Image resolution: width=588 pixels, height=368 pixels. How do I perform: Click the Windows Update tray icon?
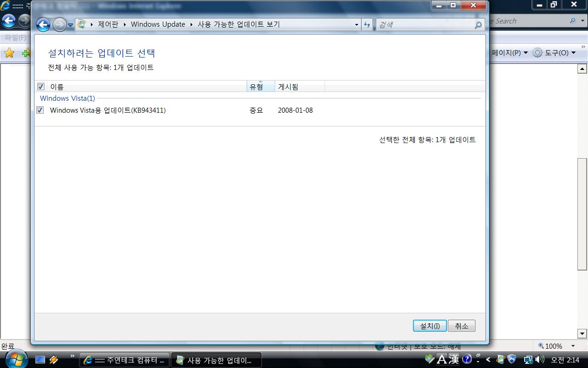click(501, 359)
